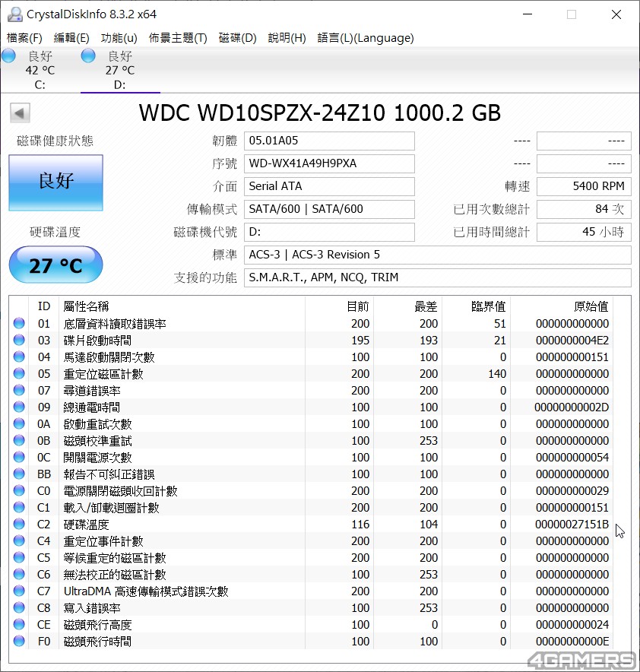Image resolution: width=640 pixels, height=672 pixels.
Task: Select the 重定位磁區計數 attribute row
Action: click(x=311, y=373)
